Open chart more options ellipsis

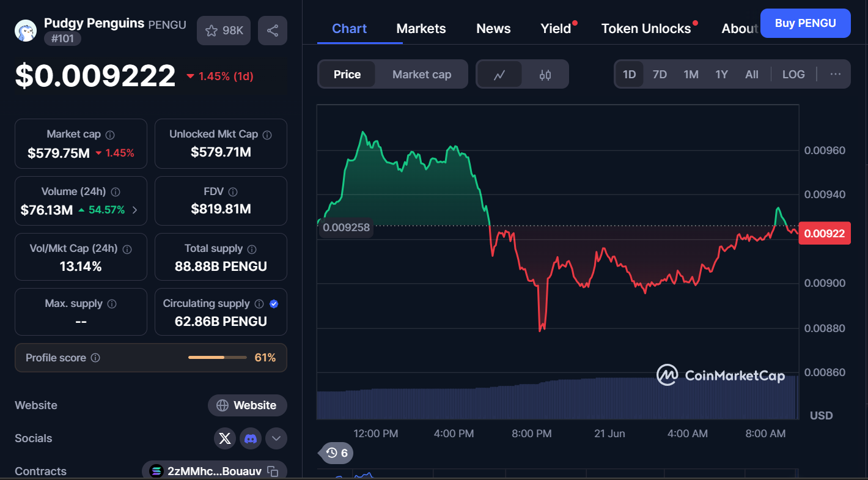836,75
